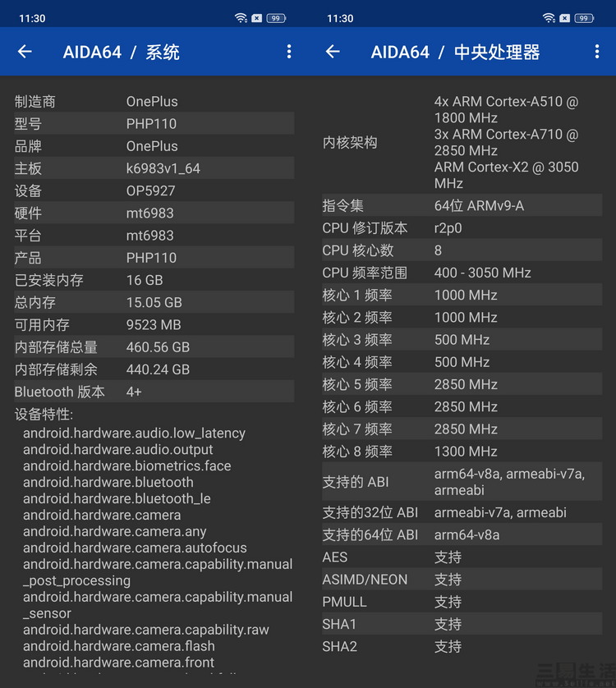The height and width of the screenshot is (688, 616).
Task: Select the Bluetooth 版本 4+ row
Action: tap(154, 392)
